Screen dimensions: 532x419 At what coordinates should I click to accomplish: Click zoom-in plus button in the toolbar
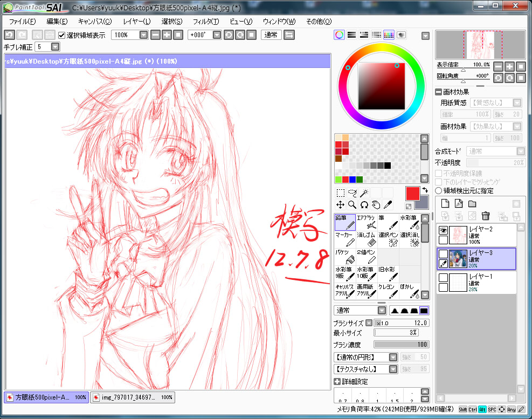[167, 35]
